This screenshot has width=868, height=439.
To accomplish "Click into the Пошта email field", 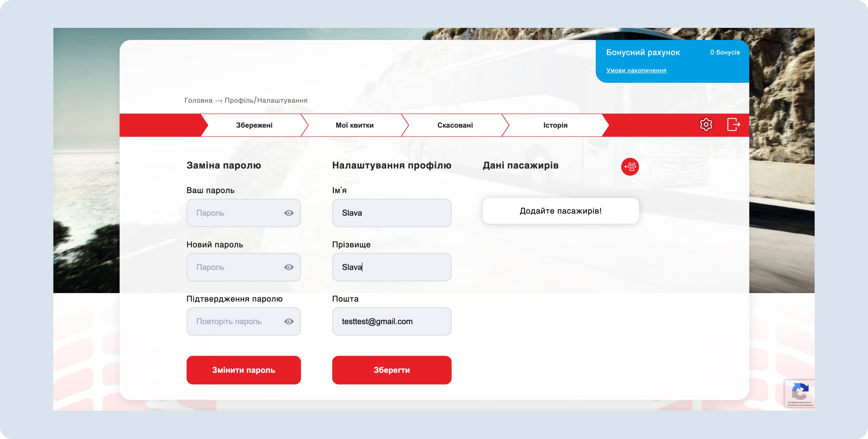I will pyautogui.click(x=391, y=322).
